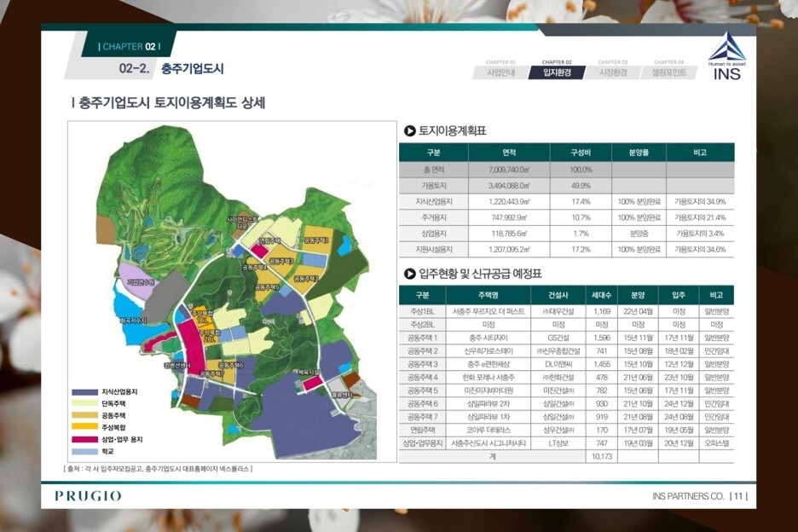Click the 한화 포레나 서충주 cell
This screenshot has width=798, height=532.
point(489,377)
